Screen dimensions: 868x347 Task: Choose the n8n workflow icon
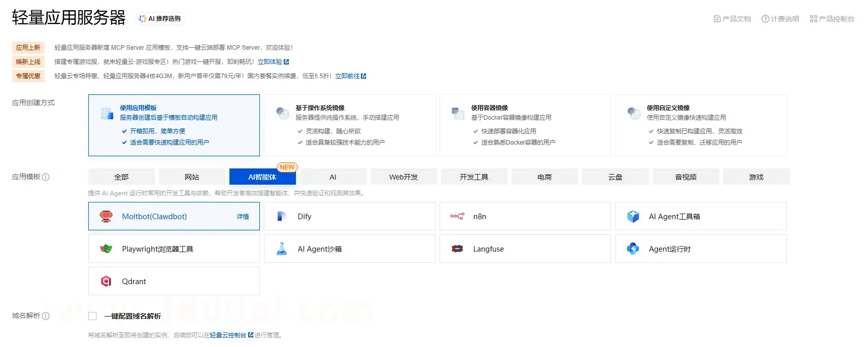pyautogui.click(x=457, y=217)
